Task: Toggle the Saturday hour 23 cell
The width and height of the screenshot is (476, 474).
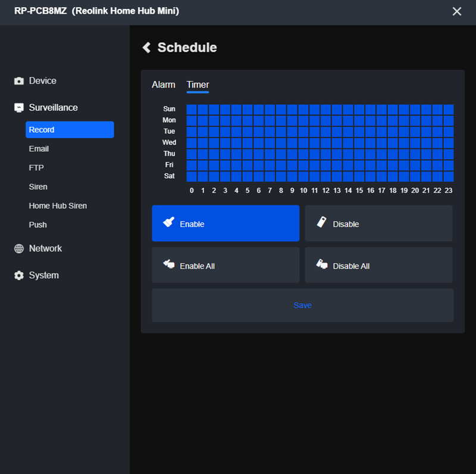Action: pos(449,176)
